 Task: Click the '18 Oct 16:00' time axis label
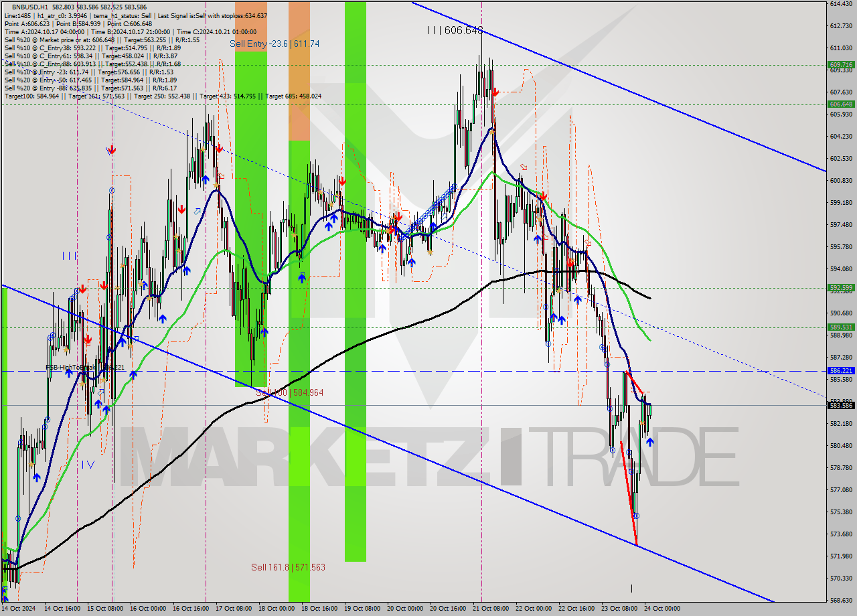[x=319, y=609]
